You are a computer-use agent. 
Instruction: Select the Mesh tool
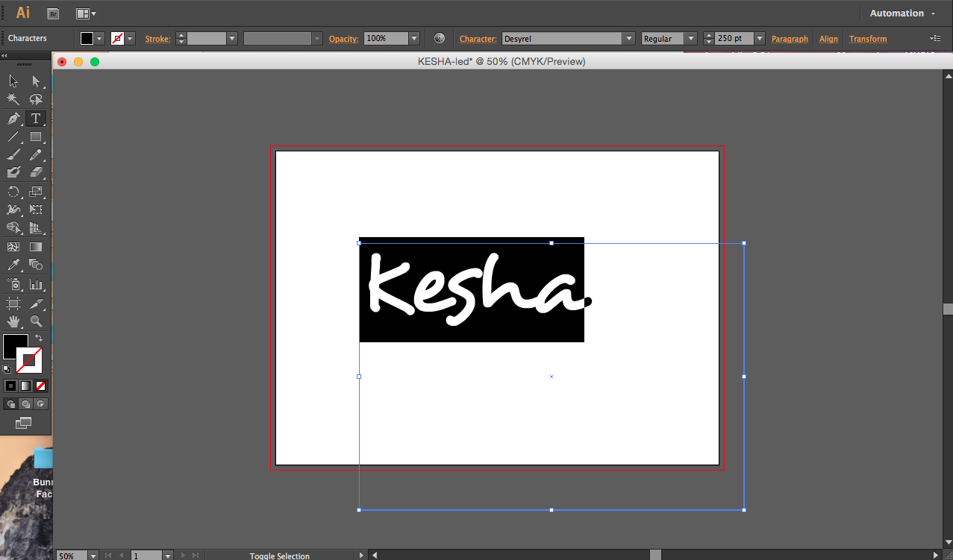click(x=13, y=246)
